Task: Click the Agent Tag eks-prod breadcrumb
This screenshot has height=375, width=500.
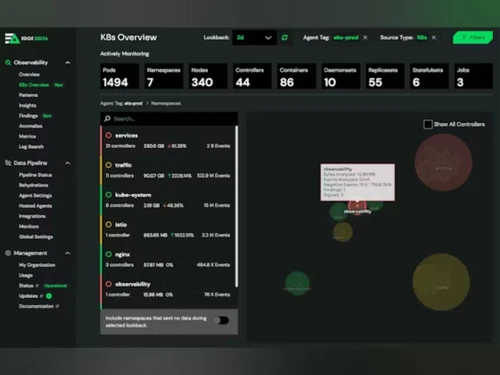Action: 121,103
